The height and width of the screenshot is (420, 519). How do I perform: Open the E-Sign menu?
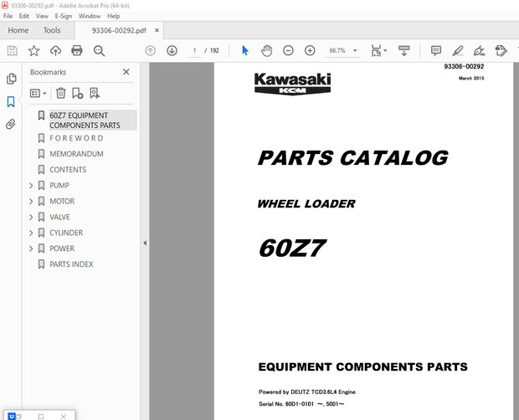64,16
